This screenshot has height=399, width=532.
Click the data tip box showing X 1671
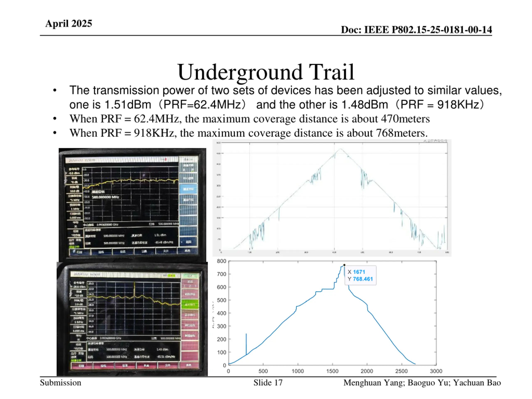360,275
